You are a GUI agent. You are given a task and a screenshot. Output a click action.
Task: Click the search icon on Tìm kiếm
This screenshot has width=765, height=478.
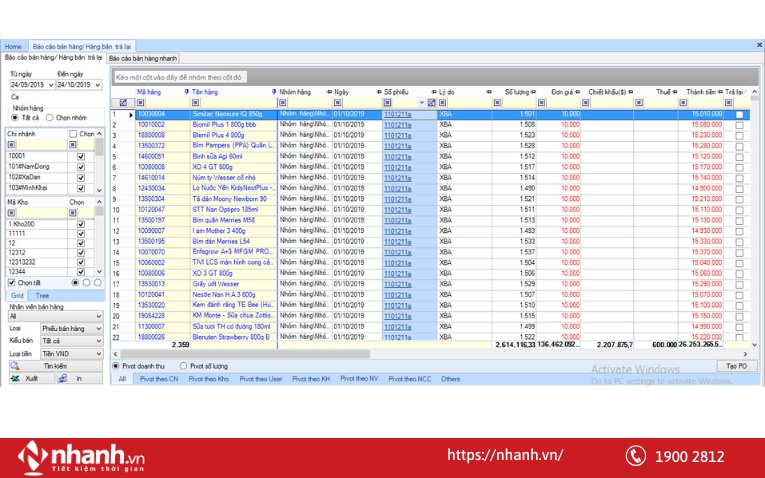15,366
